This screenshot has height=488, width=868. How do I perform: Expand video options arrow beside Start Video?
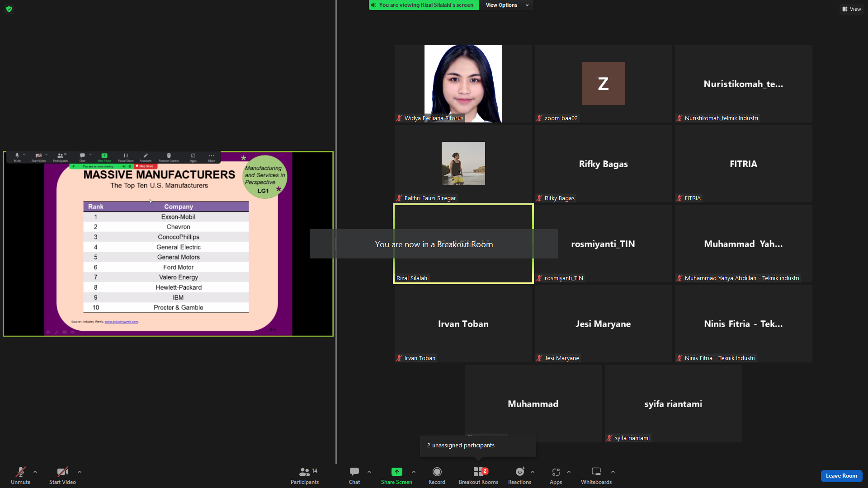pyautogui.click(x=80, y=472)
